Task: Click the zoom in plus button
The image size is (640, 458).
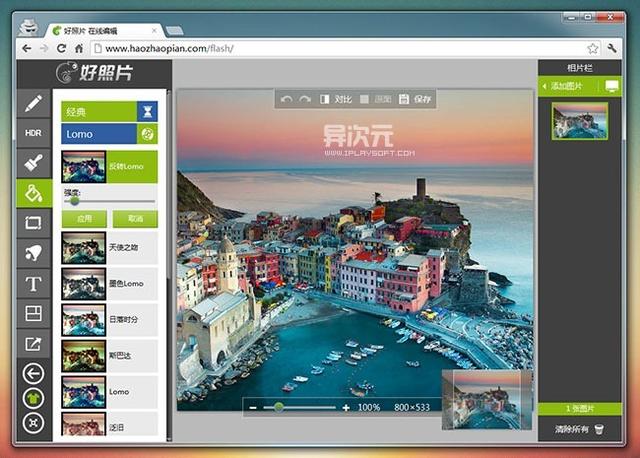Action: 346,407
